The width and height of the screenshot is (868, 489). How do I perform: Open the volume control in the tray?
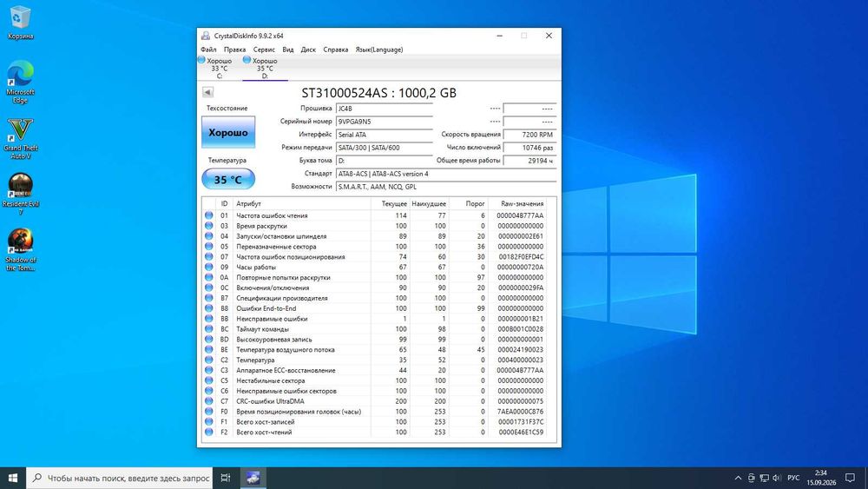[x=777, y=478]
